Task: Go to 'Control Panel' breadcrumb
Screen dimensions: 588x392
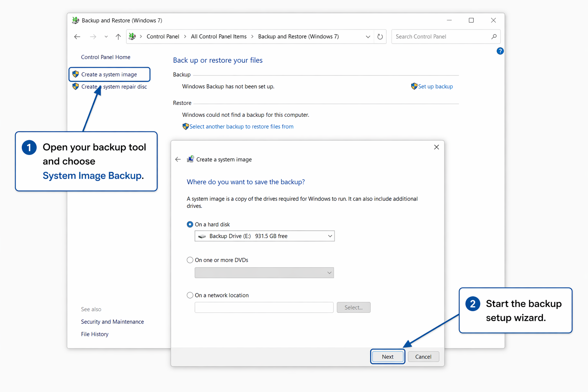Action: pos(163,37)
